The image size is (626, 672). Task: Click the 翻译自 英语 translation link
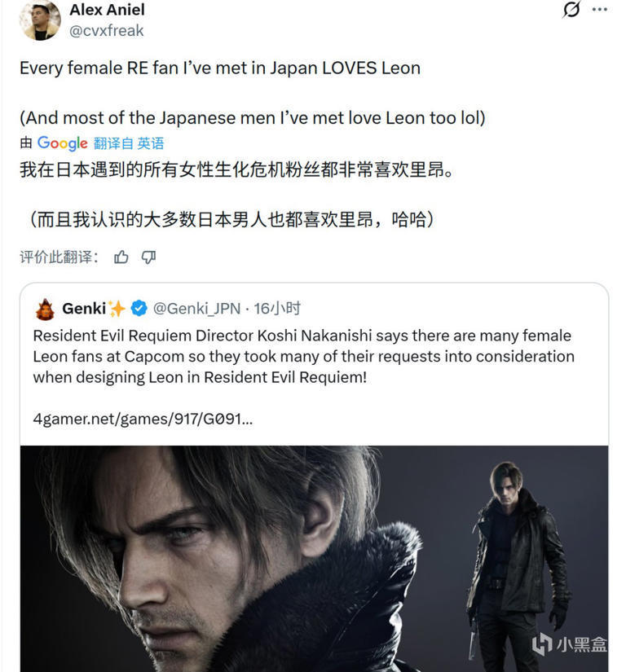(x=129, y=143)
